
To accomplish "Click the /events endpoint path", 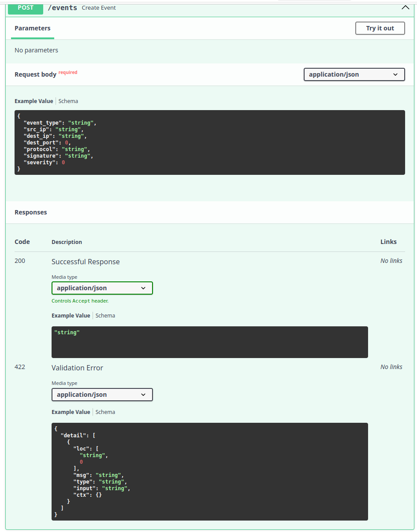I will [x=63, y=7].
